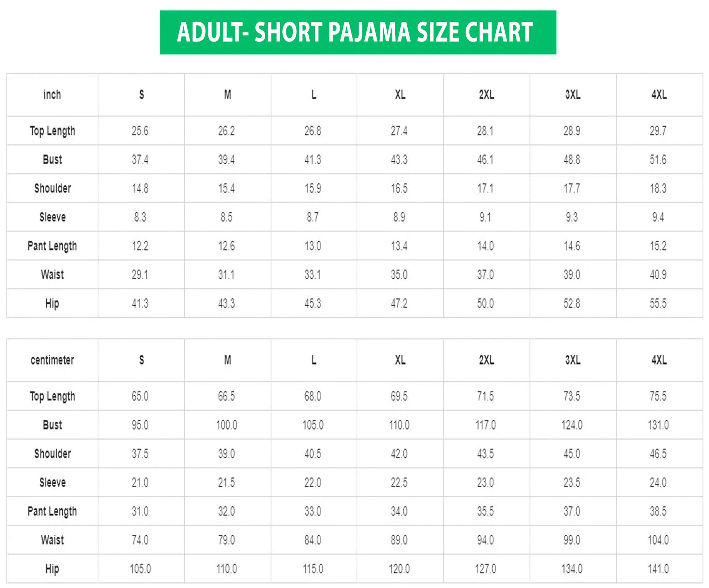This screenshot has width=709, height=588.
Task: Select the 14.6 Pant Length value for 3XL
Action: [572, 246]
